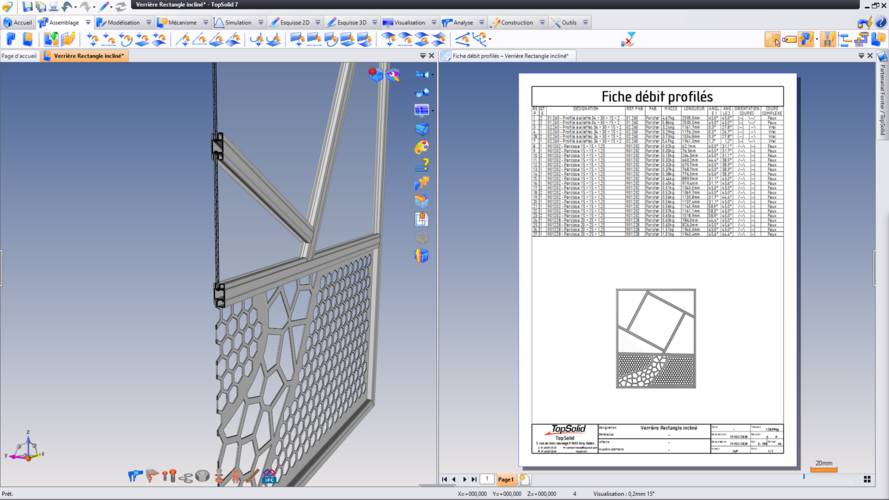Screen dimensions: 889x500
Task: Expand the Construction tab dropdown arrow
Action: (x=541, y=22)
